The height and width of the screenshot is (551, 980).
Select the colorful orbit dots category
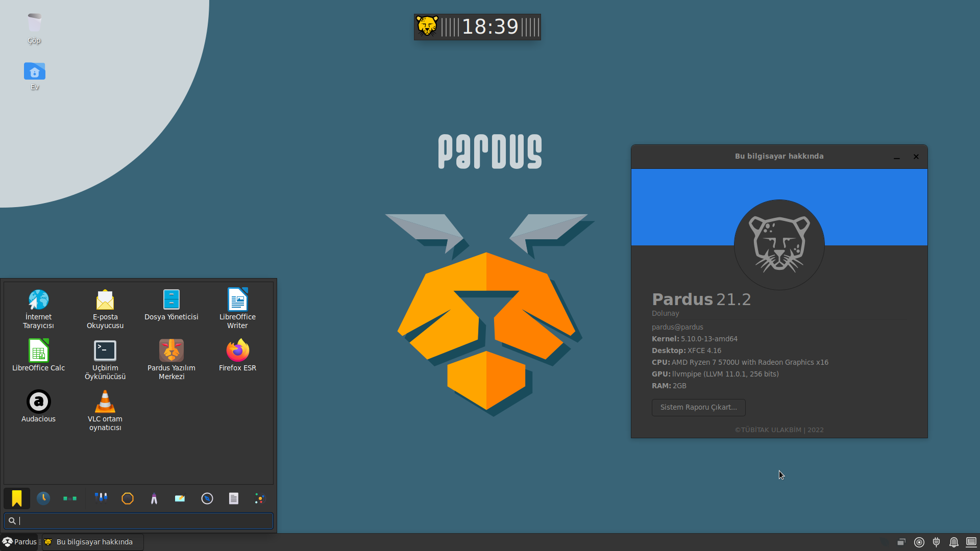point(260,498)
